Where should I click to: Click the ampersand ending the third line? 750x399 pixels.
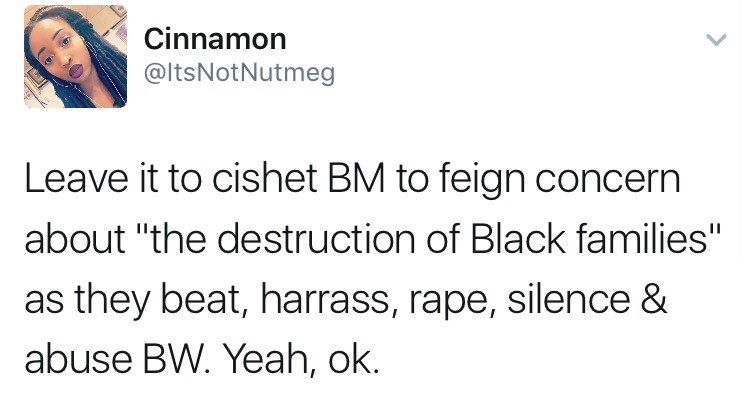point(653,300)
